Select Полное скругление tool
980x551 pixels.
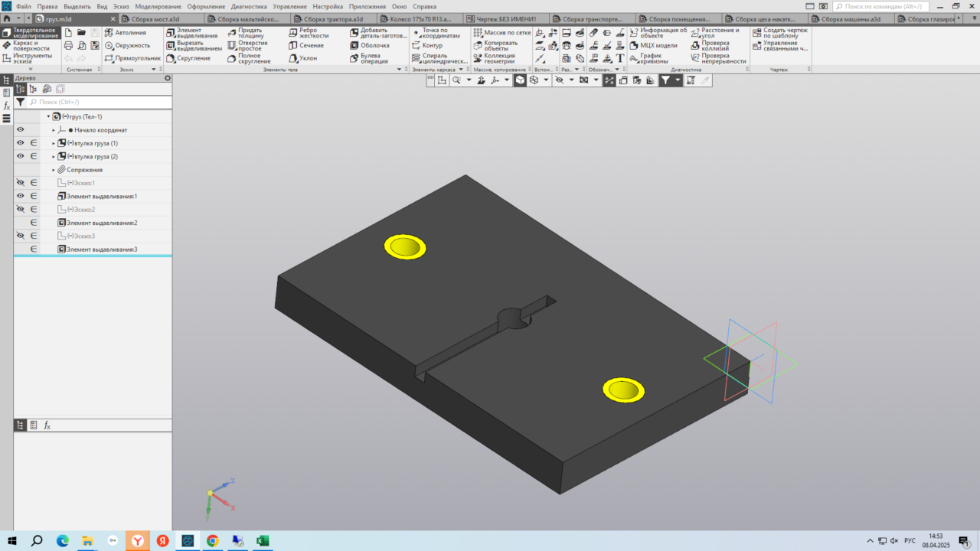click(x=249, y=58)
